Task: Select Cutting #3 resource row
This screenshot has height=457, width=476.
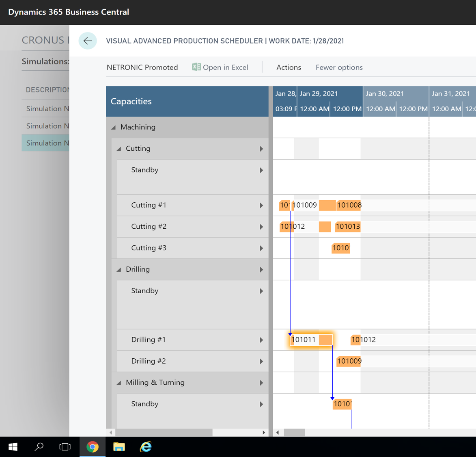Action: click(193, 248)
